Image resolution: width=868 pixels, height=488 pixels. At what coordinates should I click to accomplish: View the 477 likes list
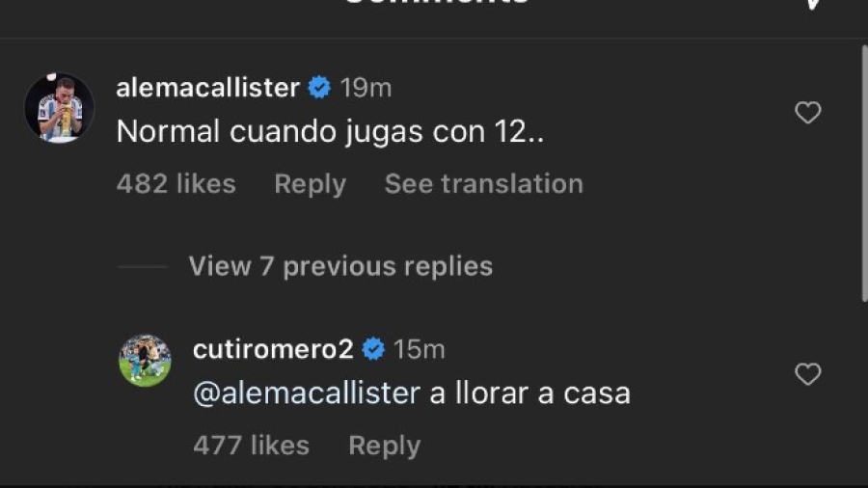coord(251,446)
